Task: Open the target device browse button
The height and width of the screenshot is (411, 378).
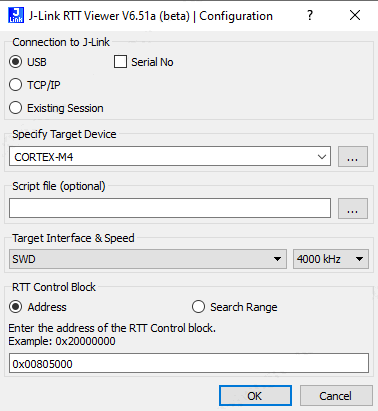Action: pyautogui.click(x=353, y=156)
